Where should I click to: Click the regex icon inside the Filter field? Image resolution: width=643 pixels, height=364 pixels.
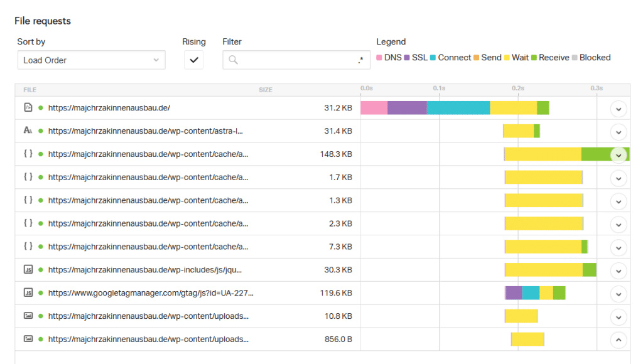[360, 60]
